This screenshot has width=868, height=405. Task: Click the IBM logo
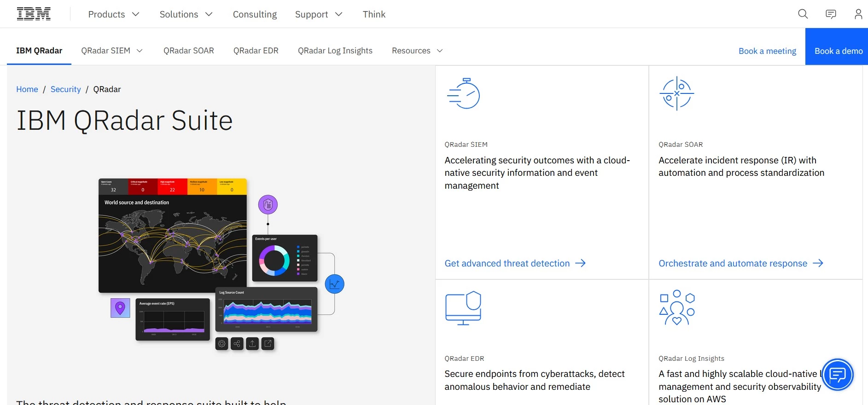[34, 14]
